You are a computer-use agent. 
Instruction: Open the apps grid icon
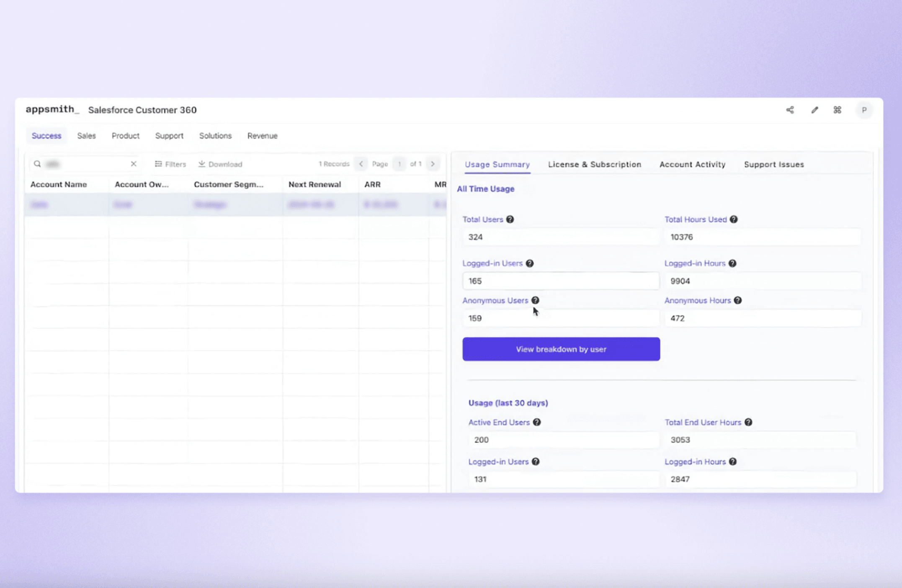(x=837, y=110)
